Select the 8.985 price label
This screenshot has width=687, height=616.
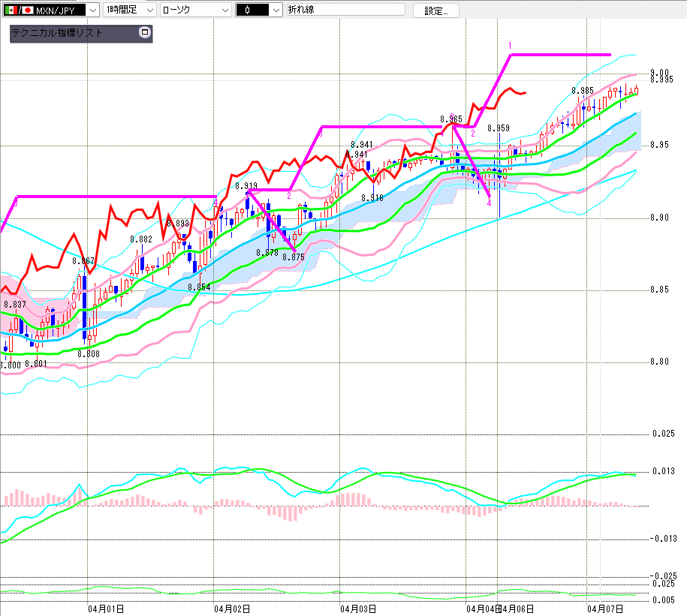click(583, 91)
